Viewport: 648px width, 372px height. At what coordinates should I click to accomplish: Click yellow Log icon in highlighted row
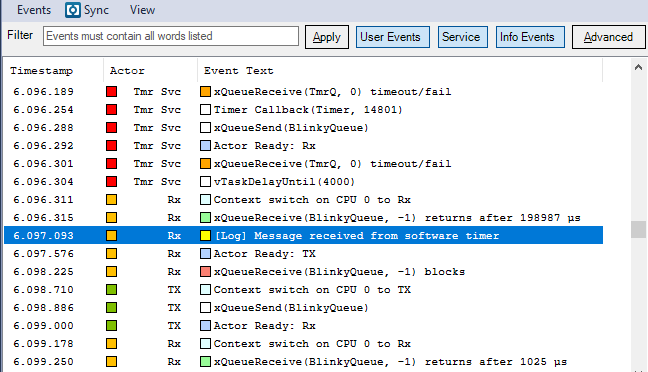(x=205, y=236)
